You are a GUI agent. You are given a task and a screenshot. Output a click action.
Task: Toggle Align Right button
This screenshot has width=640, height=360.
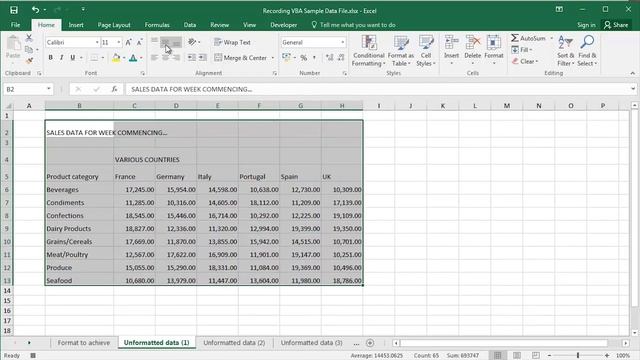(x=176, y=58)
